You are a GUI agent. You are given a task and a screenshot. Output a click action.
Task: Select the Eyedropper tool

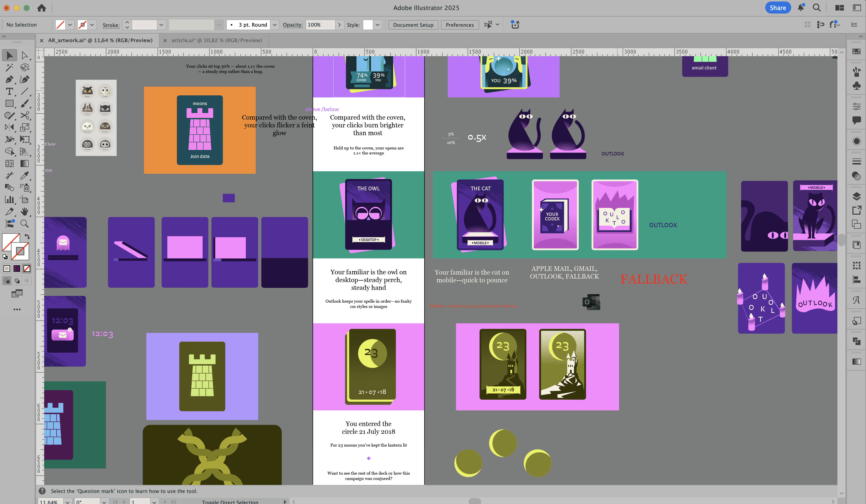24,176
